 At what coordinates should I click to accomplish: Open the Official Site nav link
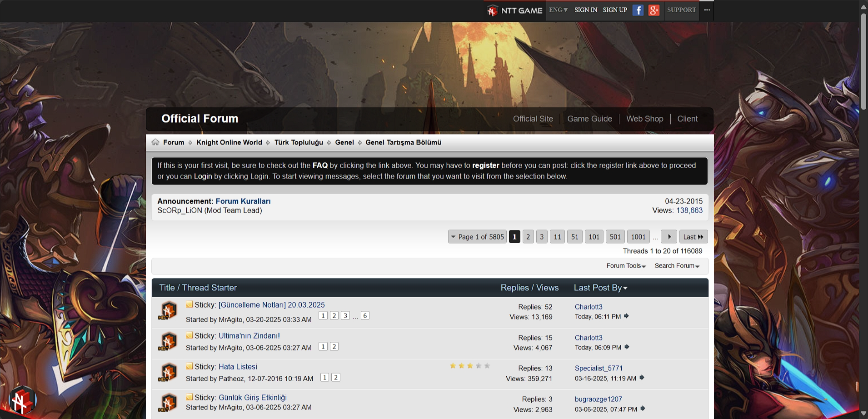tap(533, 119)
